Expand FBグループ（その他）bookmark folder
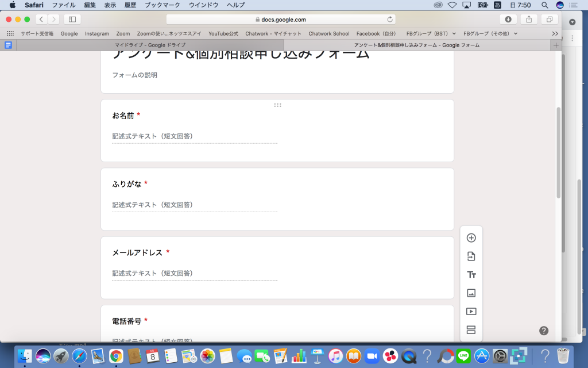 tap(490, 33)
